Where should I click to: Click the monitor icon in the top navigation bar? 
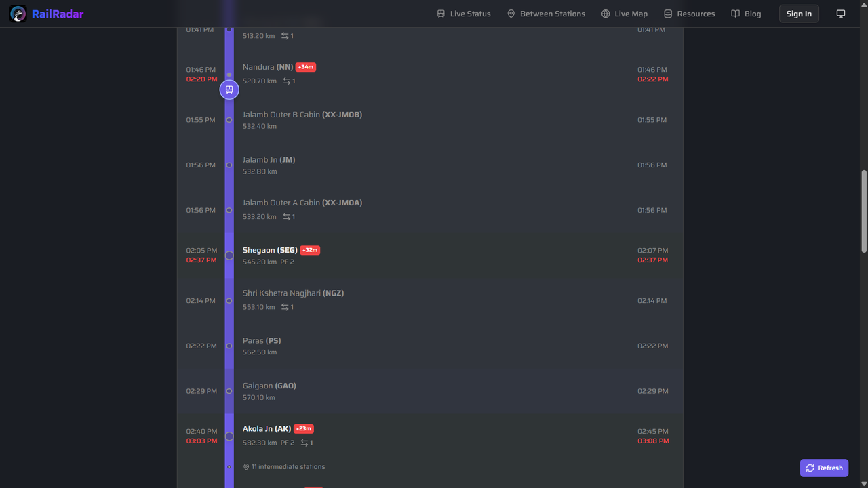(x=841, y=13)
